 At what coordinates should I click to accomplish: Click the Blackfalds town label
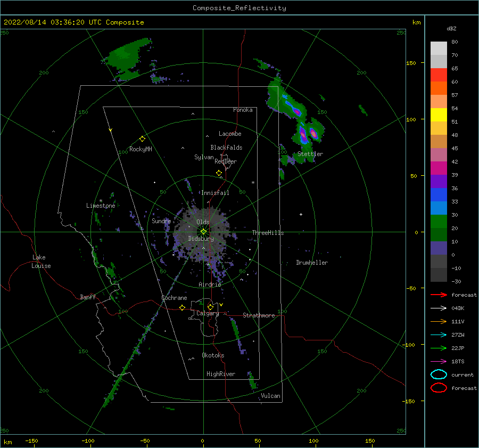pyautogui.click(x=226, y=148)
